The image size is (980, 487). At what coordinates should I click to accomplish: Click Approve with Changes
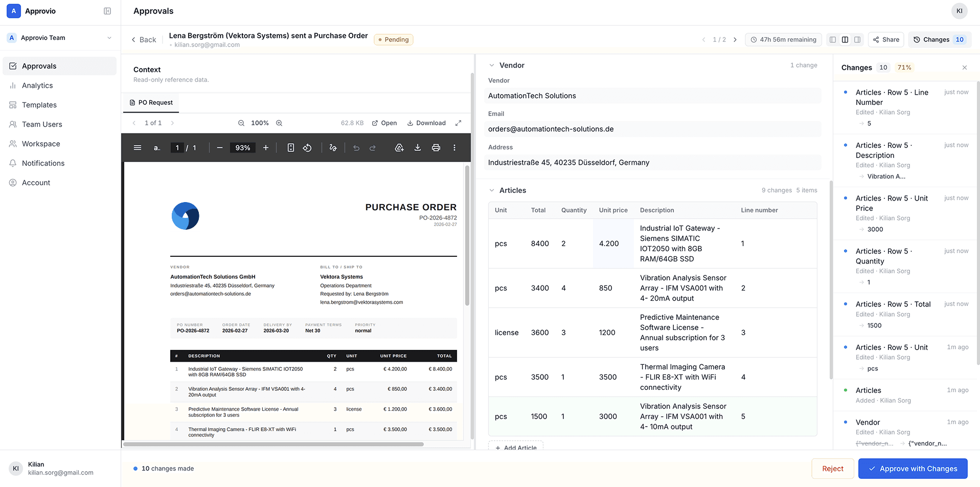pyautogui.click(x=913, y=468)
